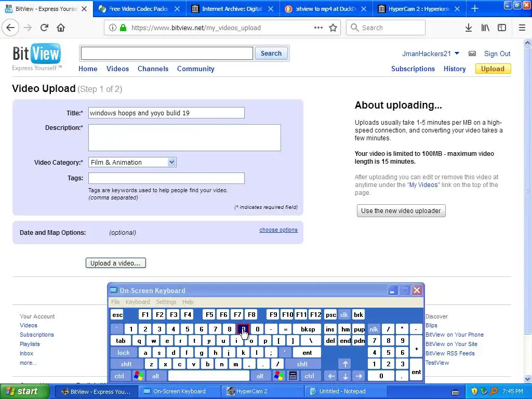532x399 pixels.
Task: Switch to HyperCam 2 on taskbar
Action: pos(261,391)
